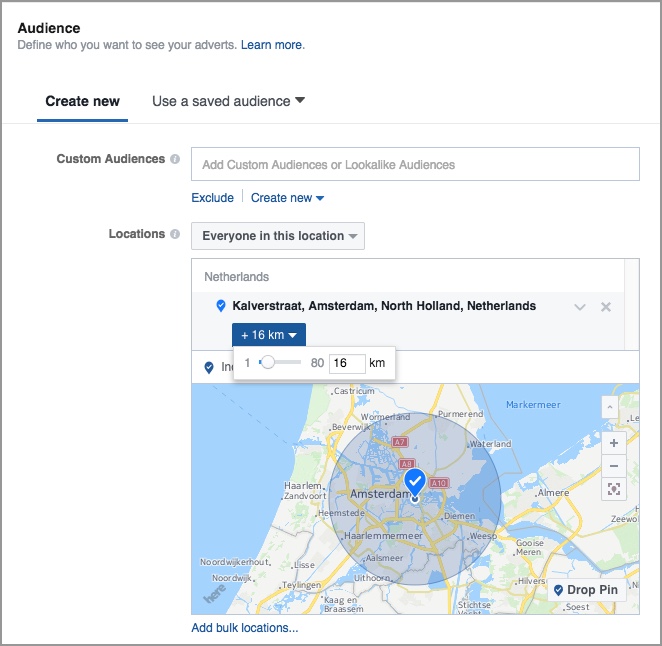Expand the Kalverstraat location chevron
Image resolution: width=662 pixels, height=646 pixels.
point(580,307)
